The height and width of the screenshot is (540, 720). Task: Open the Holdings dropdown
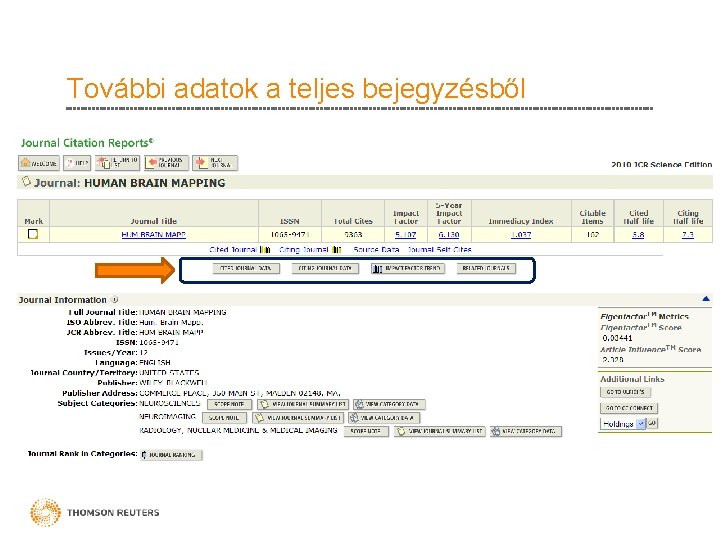[623, 424]
